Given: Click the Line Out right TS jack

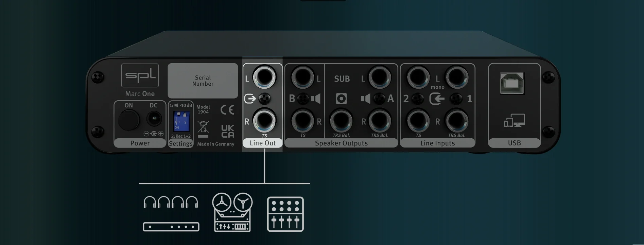Looking at the screenshot, I should (264, 120).
